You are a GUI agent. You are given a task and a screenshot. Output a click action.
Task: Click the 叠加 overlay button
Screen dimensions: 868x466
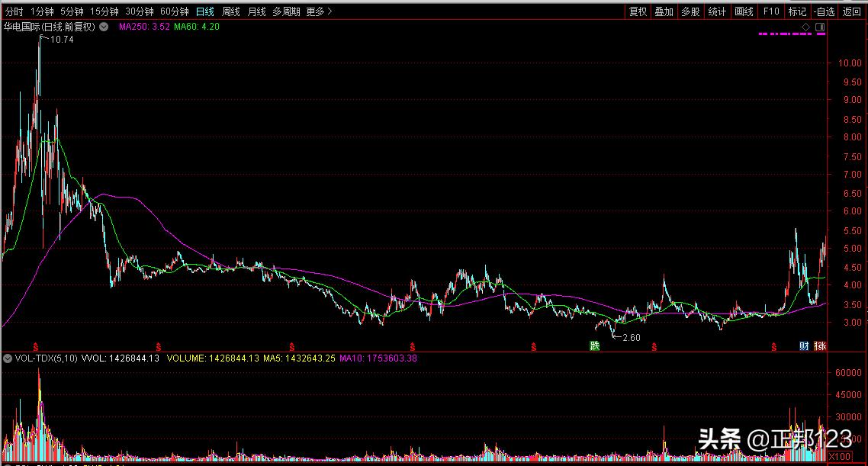pyautogui.click(x=664, y=11)
